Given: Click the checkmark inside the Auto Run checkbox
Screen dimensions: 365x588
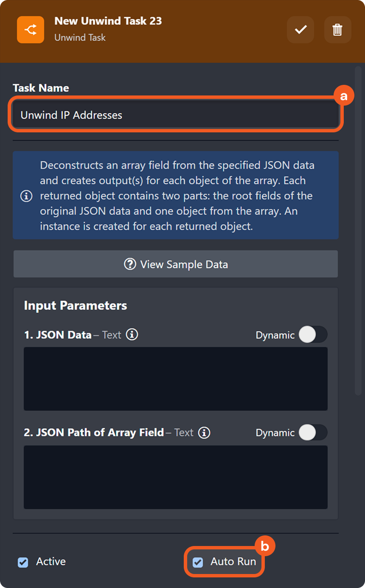Looking at the screenshot, I should point(197,561).
